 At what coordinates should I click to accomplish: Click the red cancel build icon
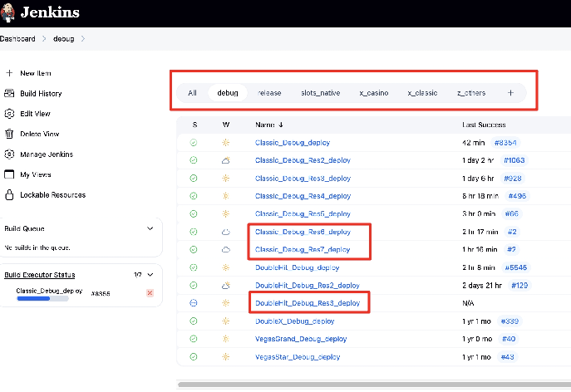tap(150, 293)
